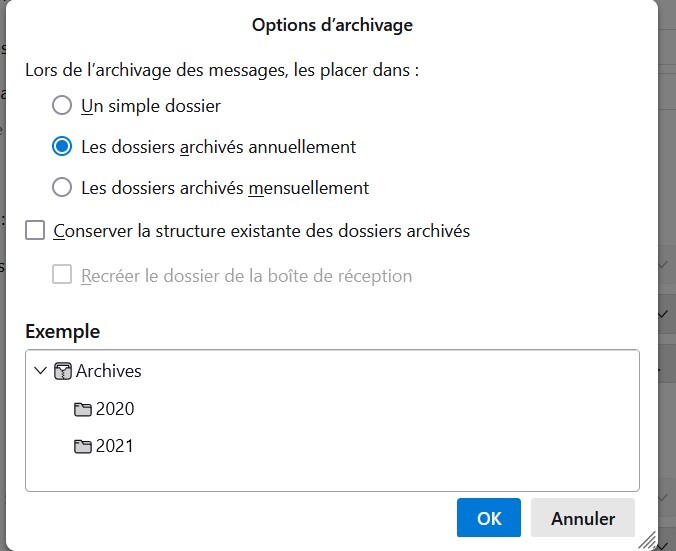
Task: Click empty space inside the example tree box
Action: [400, 440]
